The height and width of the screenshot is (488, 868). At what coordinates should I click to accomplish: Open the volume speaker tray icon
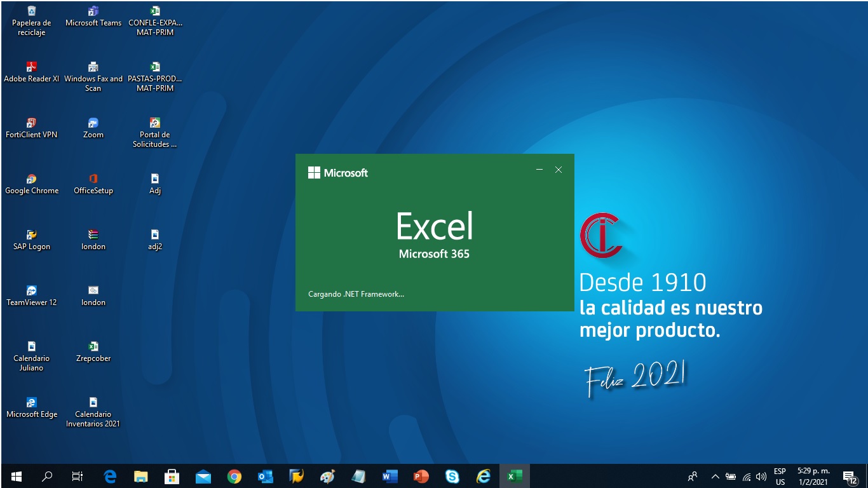pyautogui.click(x=761, y=477)
